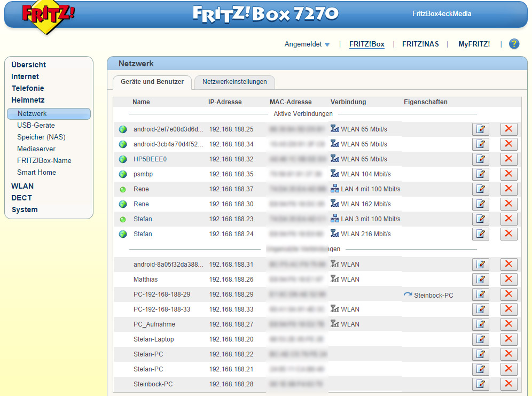The width and height of the screenshot is (532, 396).
Task: Open the Übersicht menu item
Action: 28,65
